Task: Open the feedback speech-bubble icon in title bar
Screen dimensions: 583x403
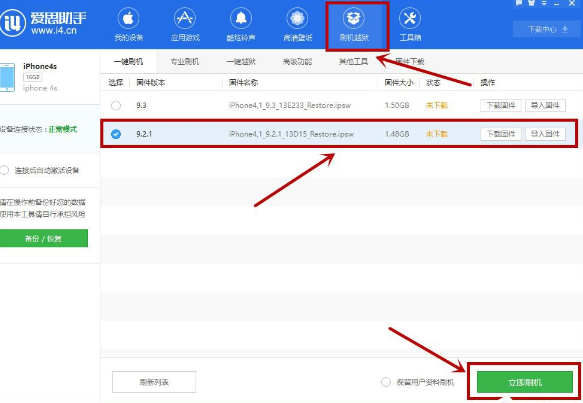Action: click(x=519, y=3)
